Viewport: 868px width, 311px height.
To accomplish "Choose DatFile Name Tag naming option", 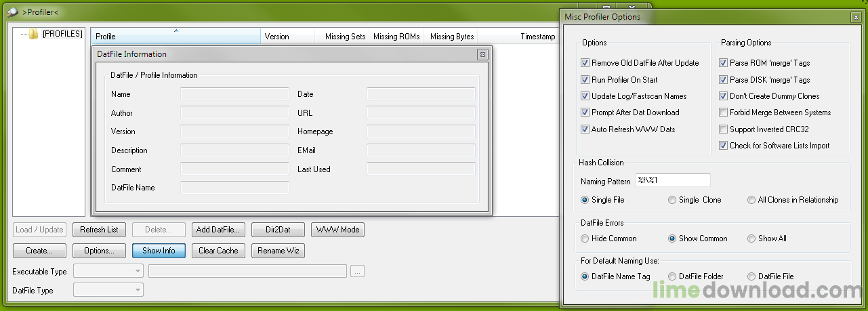I will click(x=585, y=276).
